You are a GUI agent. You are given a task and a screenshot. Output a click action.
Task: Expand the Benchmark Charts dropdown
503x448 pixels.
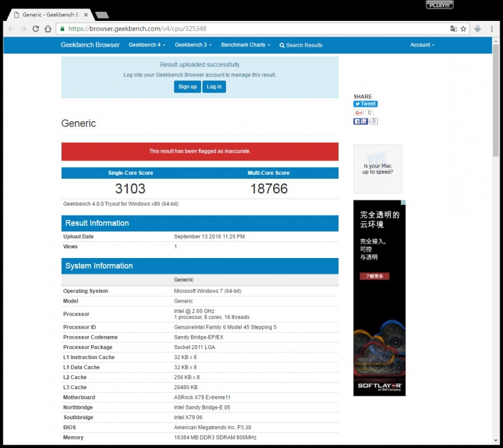[x=246, y=45]
